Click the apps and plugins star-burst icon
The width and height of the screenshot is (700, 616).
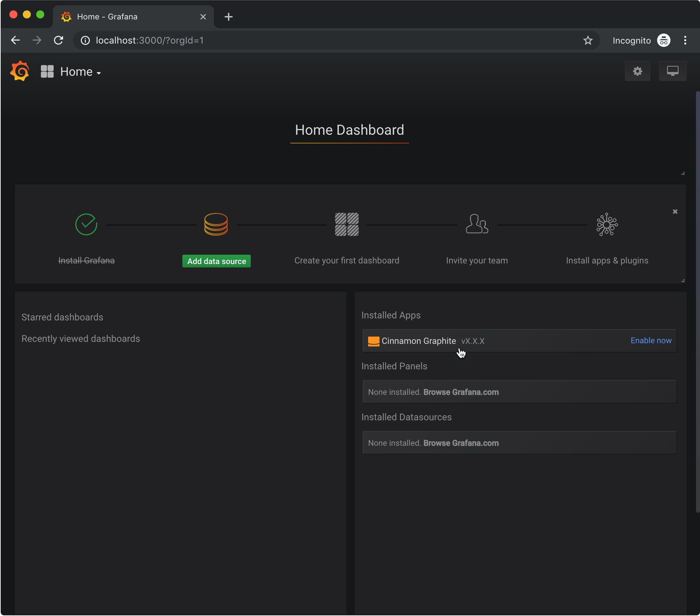coord(607,225)
